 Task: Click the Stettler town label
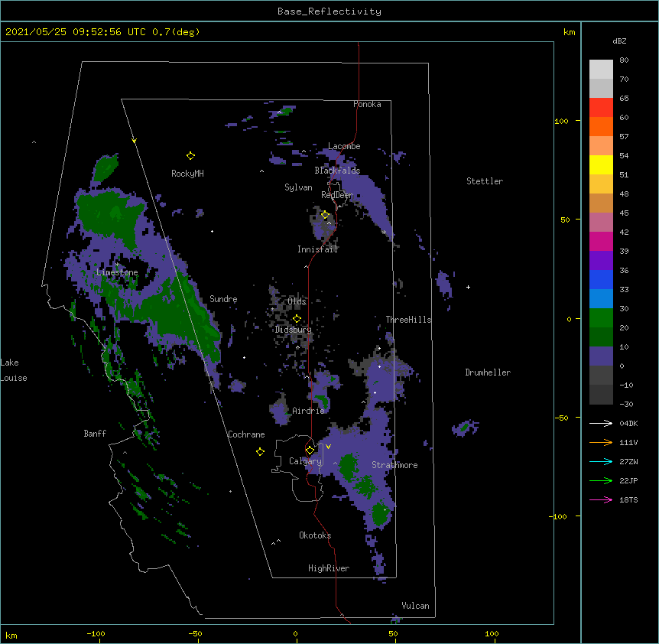[x=485, y=181]
